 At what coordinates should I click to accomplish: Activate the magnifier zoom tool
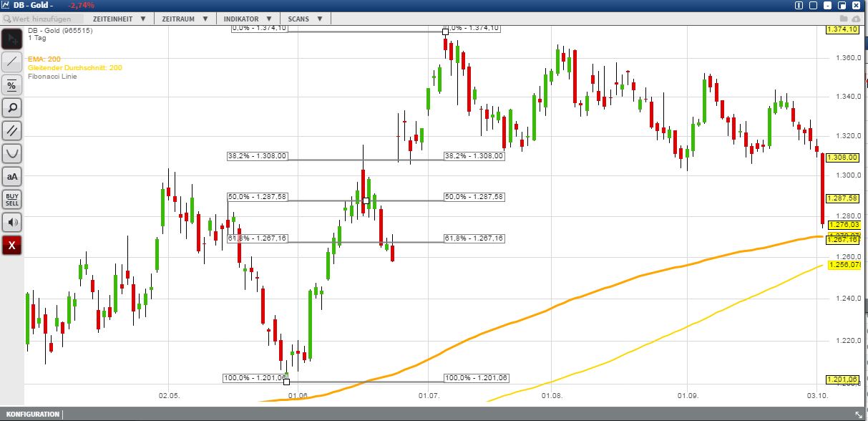(x=10, y=107)
